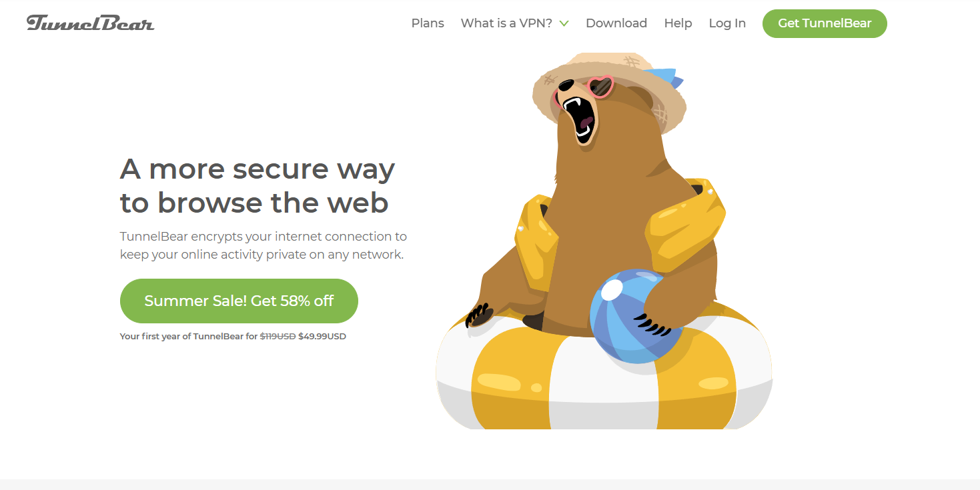Click the TunnelBear logo
The height and width of the screenshot is (490, 980).
[90, 23]
